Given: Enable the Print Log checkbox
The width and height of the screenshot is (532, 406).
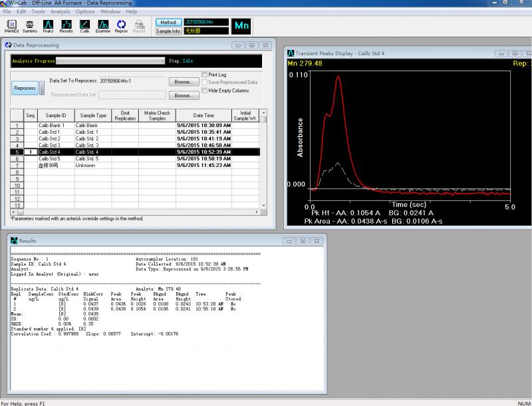Looking at the screenshot, I should tap(205, 75).
